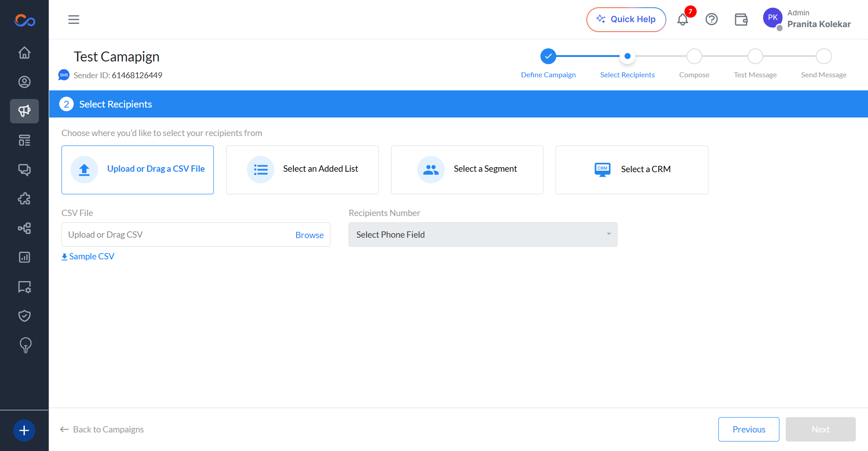868x451 pixels.
Task: Open the help question mark icon
Action: (x=712, y=19)
